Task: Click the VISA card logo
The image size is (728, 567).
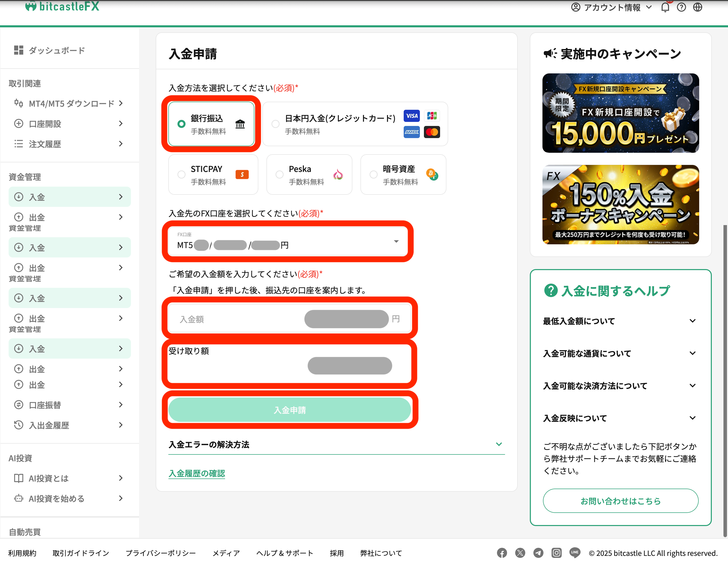Action: pyautogui.click(x=412, y=116)
